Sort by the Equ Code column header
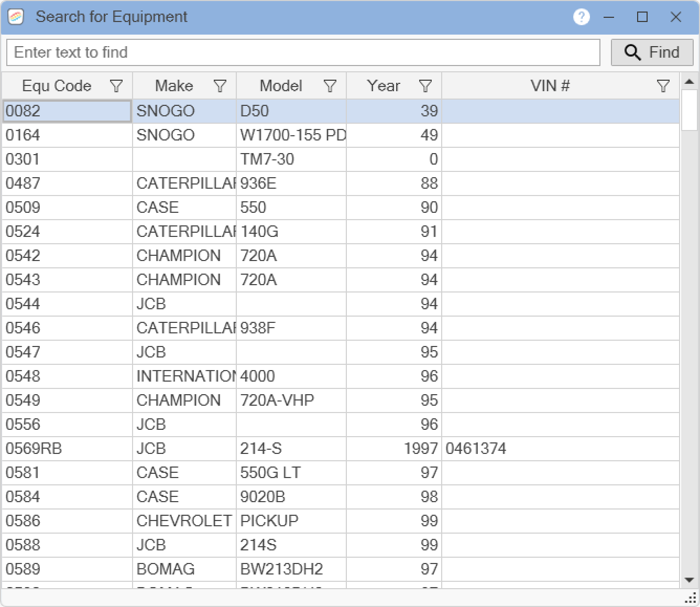700x607 pixels. coord(57,86)
